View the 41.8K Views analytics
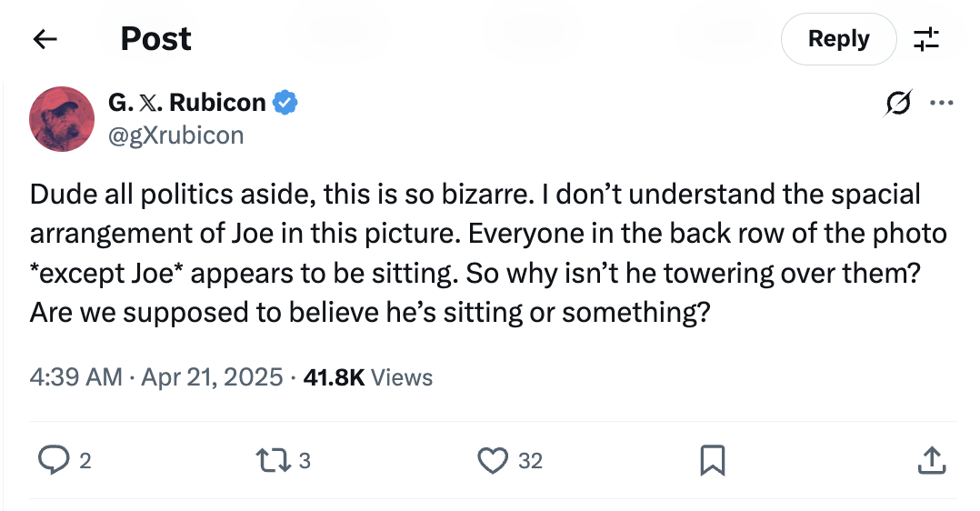 (368, 377)
